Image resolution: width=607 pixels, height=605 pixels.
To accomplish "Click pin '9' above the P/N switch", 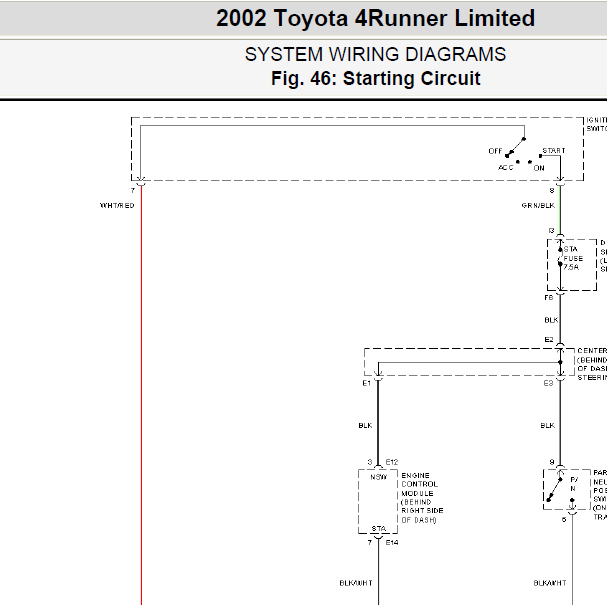I will (x=552, y=462).
